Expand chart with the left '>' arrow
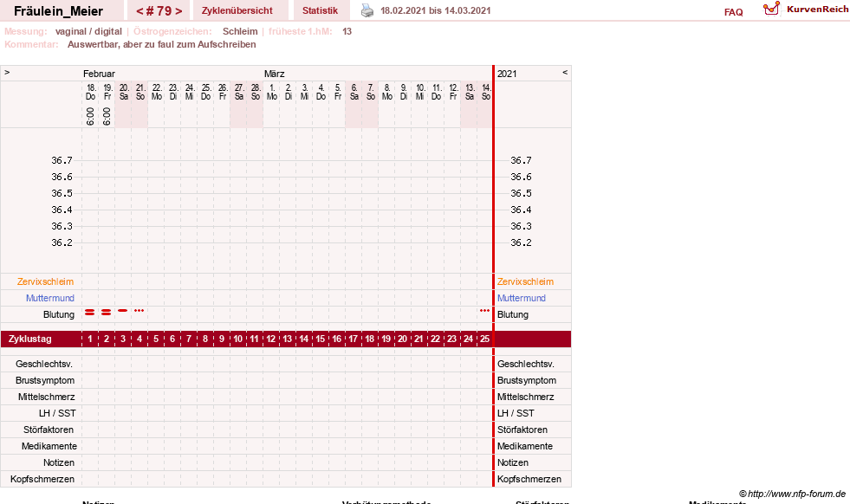Screen dimensions: 850x504 (7, 72)
